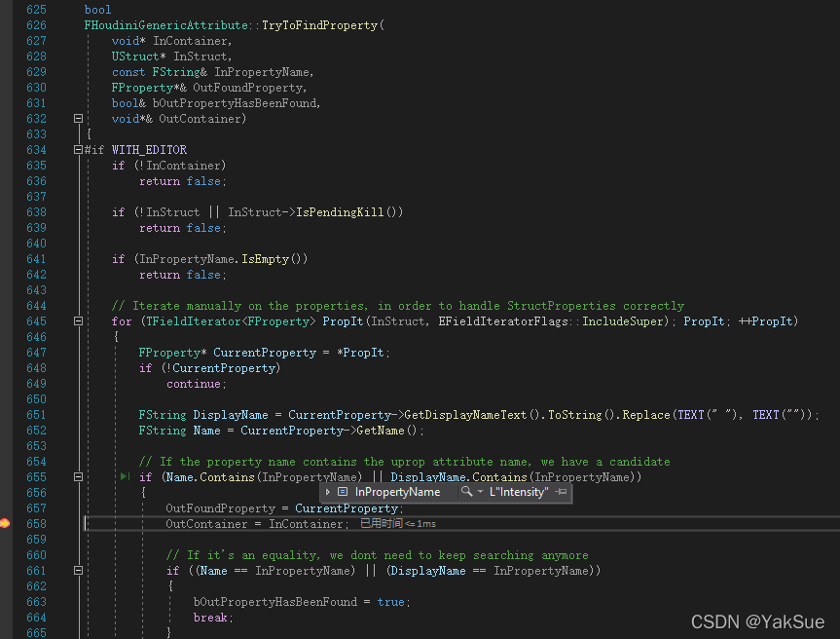Click 'OutContainer' on line 658
The height and width of the screenshot is (639, 840).
click(206, 524)
